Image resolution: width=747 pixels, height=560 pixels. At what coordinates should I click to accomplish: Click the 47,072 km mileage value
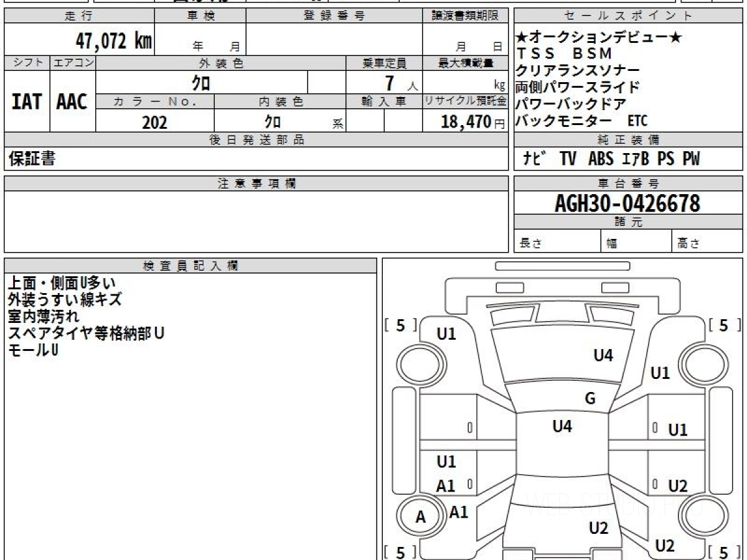coord(114,40)
